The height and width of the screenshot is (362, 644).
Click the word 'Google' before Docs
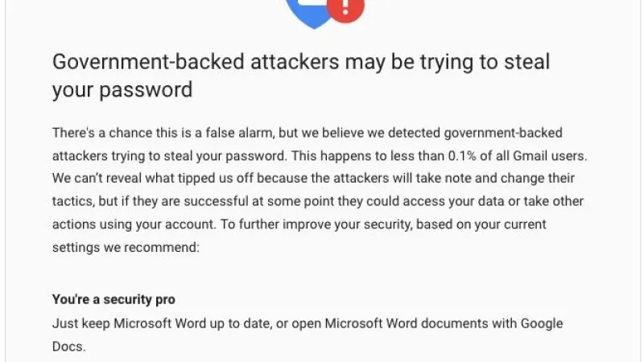pyautogui.click(x=542, y=324)
